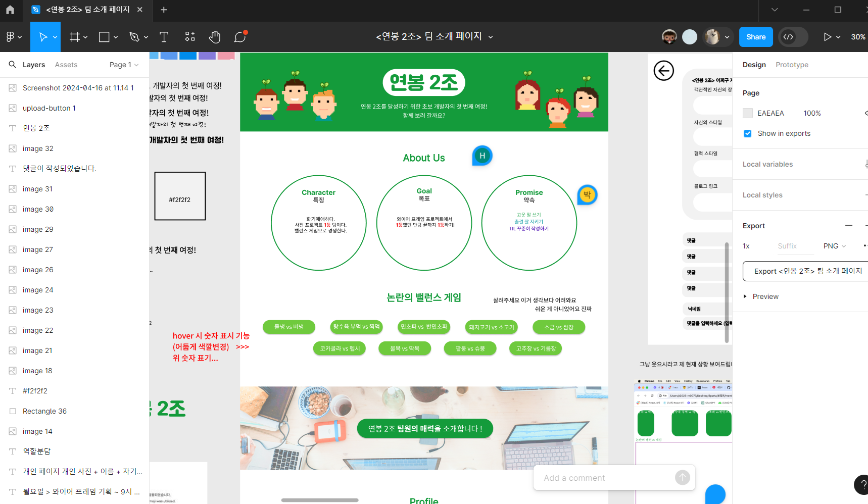Toggle Dev Mode code icon

788,37
